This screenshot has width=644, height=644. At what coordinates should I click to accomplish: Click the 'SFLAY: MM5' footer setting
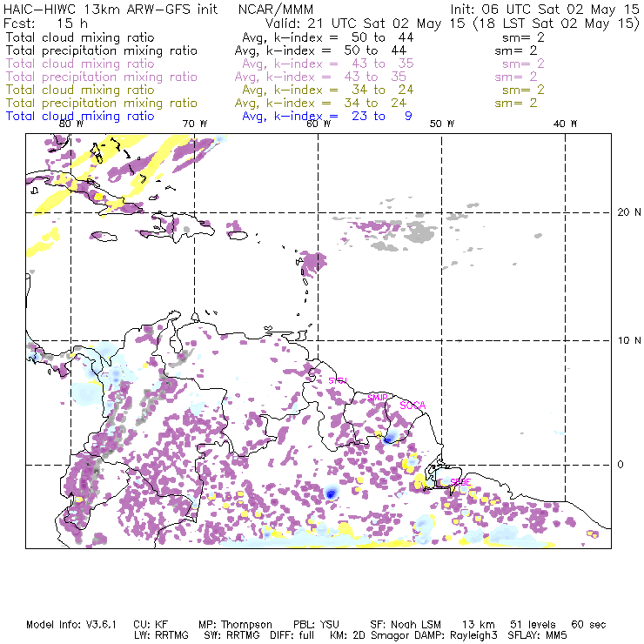click(x=537, y=635)
